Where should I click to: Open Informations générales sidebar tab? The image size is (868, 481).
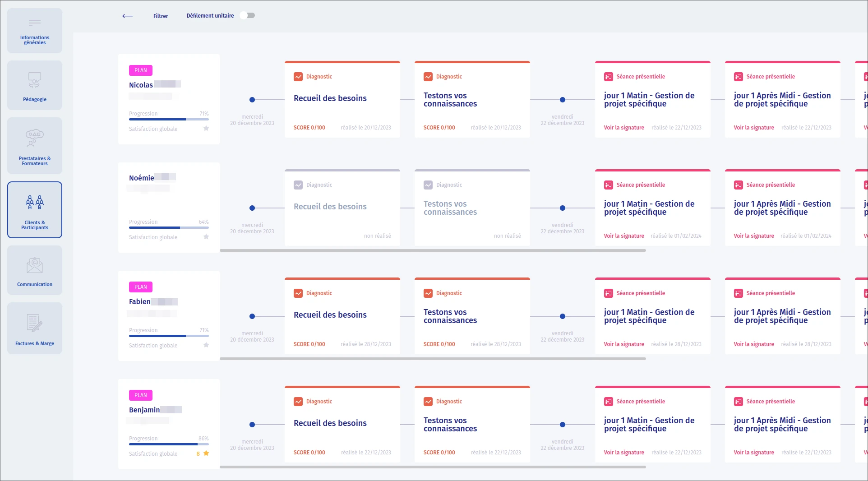click(x=35, y=31)
